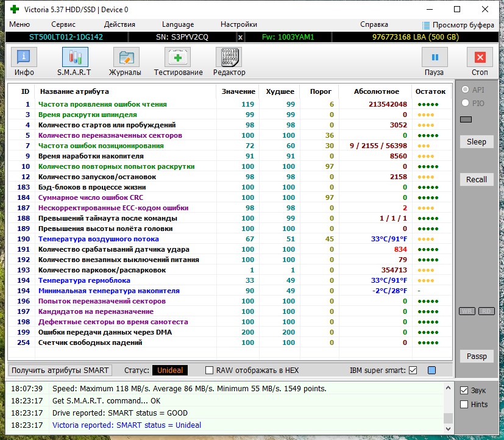This screenshot has height=440, width=504.
Task: Select row Время раскрутки шпинделя
Action: [230, 115]
